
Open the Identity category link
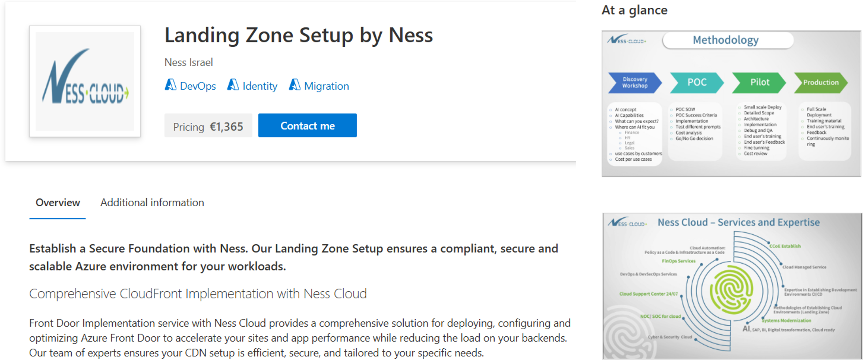260,86
